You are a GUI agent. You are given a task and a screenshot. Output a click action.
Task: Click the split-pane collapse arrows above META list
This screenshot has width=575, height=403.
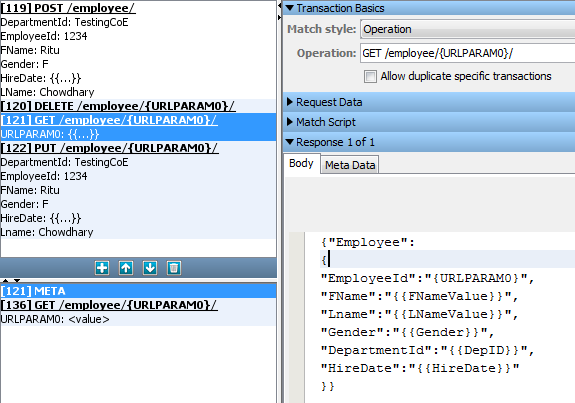(x=11, y=280)
